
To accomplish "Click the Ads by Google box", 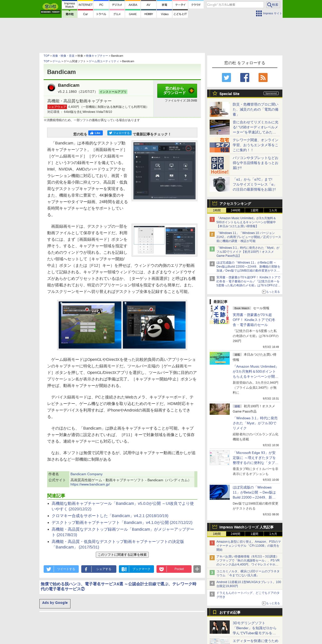I will tap(55, 604).
